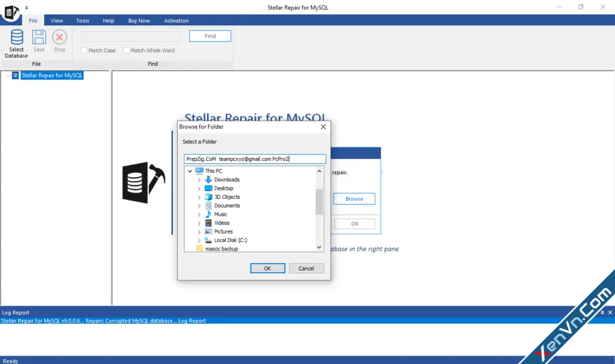The image size is (615, 364).
Task: Click the folder tree scroll down arrow
Action: click(320, 247)
